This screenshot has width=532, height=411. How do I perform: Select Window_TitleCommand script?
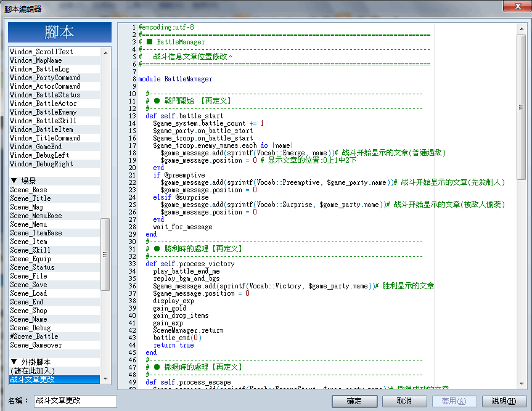point(54,138)
